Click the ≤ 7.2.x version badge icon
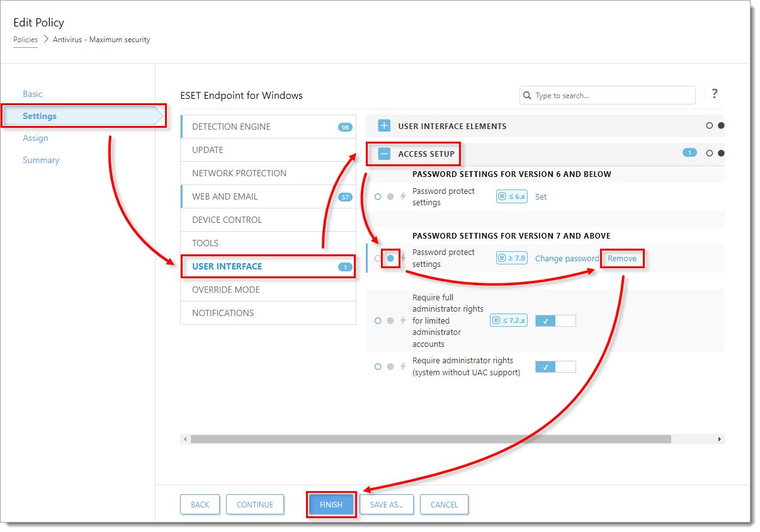This screenshot has height=532, width=760. [x=509, y=320]
